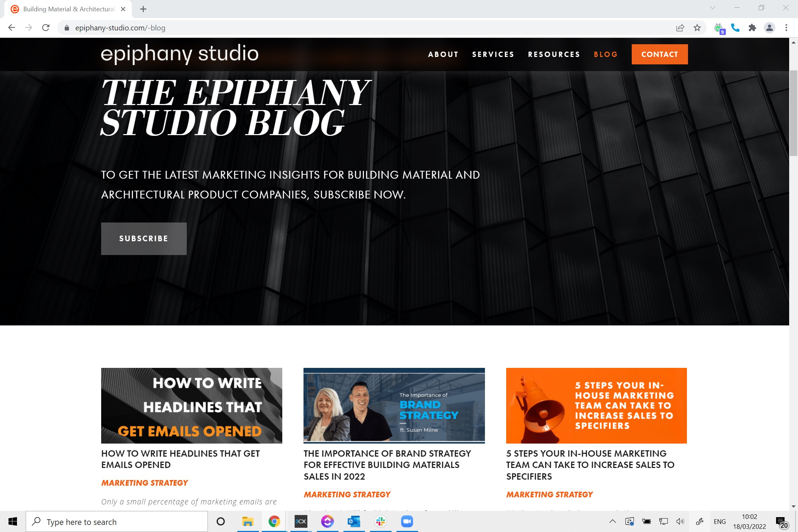
Task: Open Outlook from the taskbar
Action: point(354,521)
